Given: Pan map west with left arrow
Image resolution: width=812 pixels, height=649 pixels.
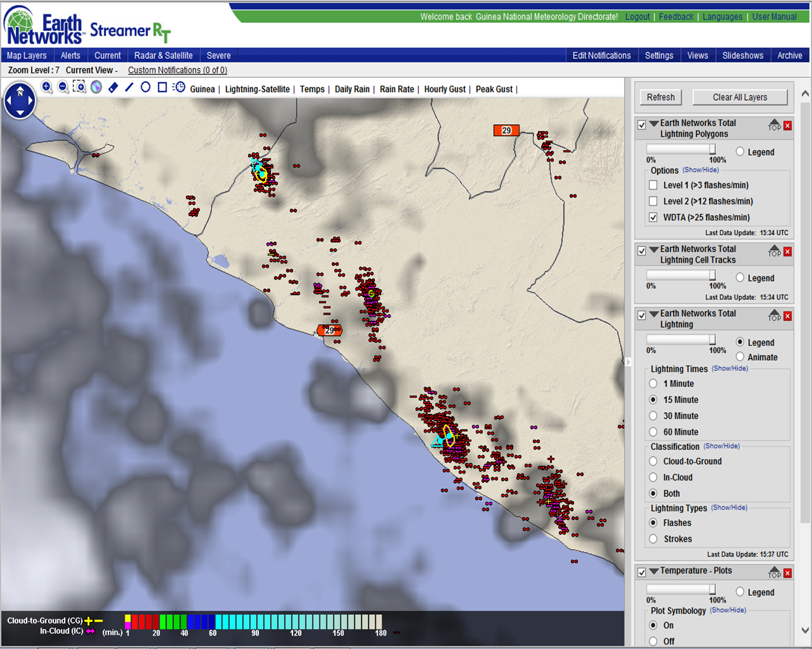Looking at the screenshot, I should pyautogui.click(x=9, y=101).
